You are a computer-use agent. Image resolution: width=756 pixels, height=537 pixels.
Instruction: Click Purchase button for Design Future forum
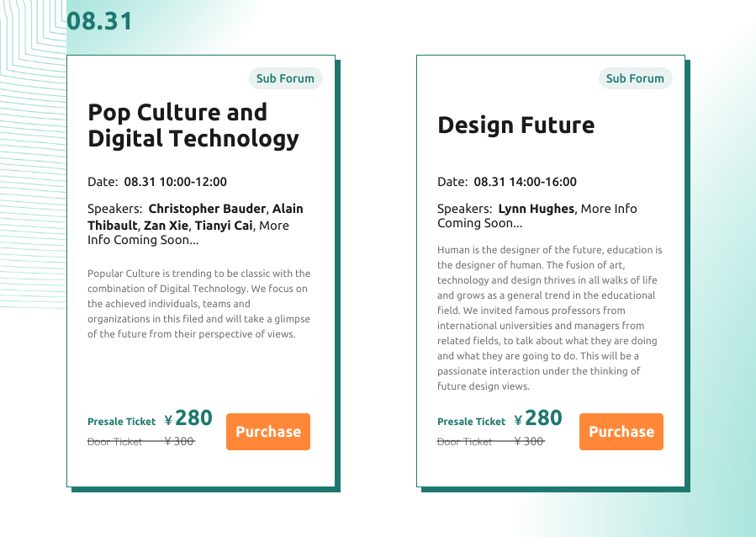pyautogui.click(x=621, y=432)
